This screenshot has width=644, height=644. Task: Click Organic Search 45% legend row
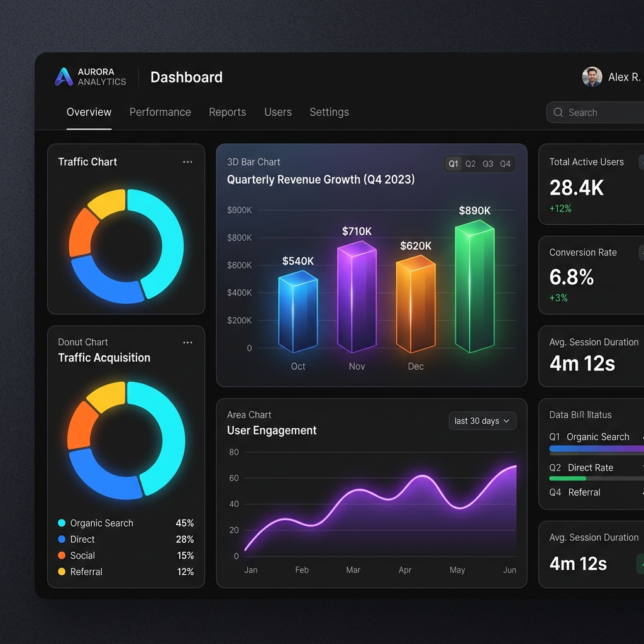tap(126, 523)
